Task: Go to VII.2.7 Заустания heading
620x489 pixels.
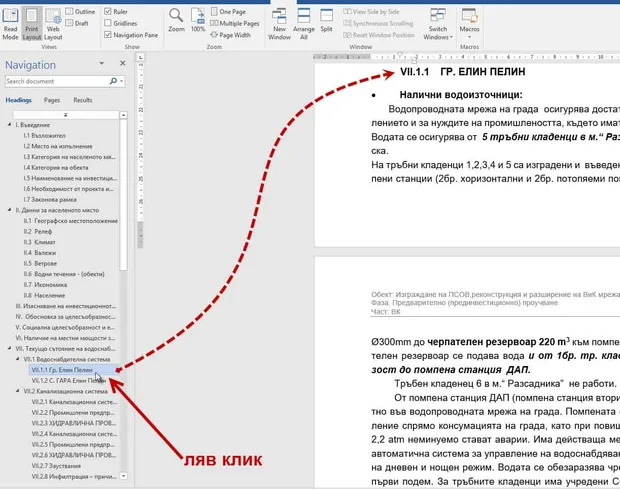Action: coord(56,466)
